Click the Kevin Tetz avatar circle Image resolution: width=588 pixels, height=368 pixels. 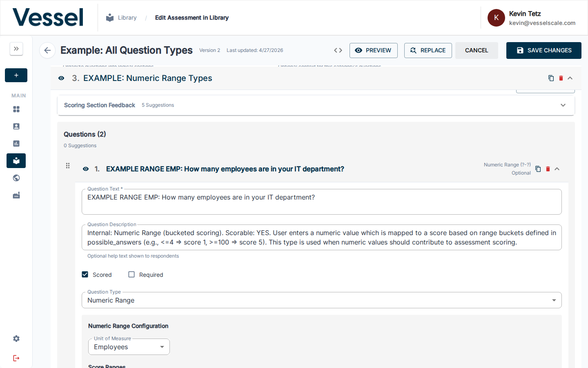tap(496, 18)
